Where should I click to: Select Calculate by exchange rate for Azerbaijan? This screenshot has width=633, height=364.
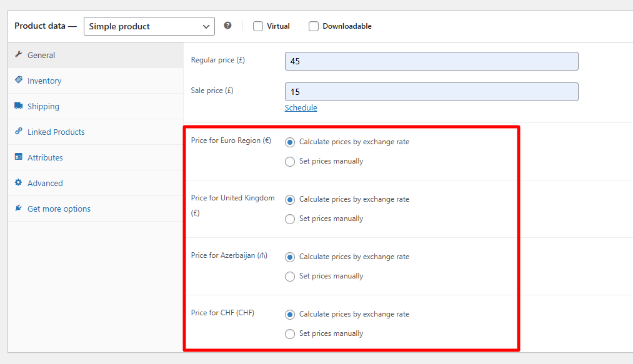click(x=290, y=257)
